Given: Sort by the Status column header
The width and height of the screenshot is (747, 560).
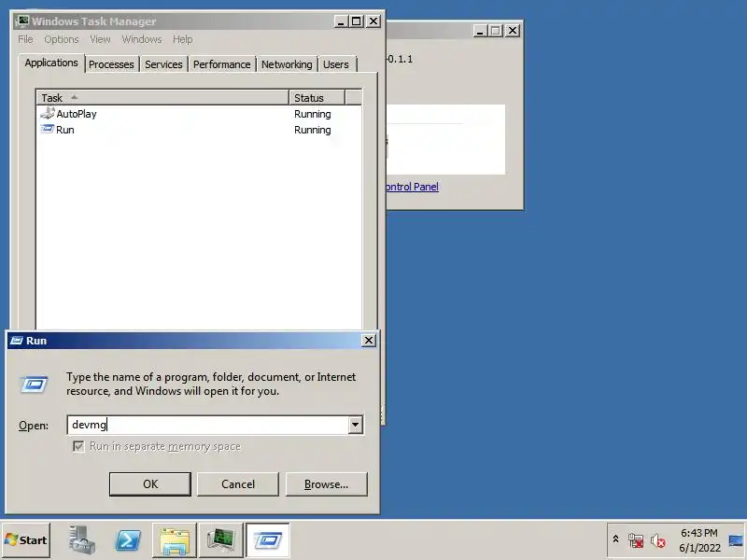Looking at the screenshot, I should coord(317,98).
